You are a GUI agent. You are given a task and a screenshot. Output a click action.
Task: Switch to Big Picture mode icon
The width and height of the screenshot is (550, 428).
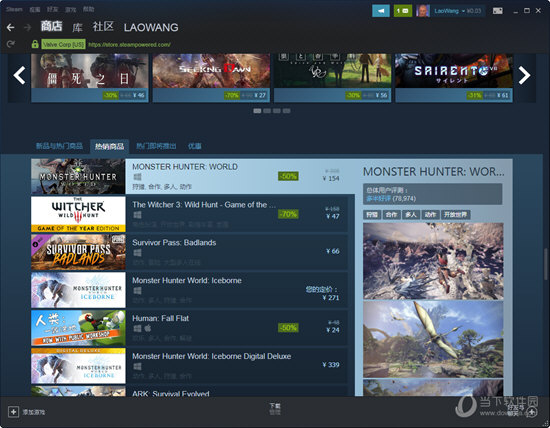tap(497, 11)
